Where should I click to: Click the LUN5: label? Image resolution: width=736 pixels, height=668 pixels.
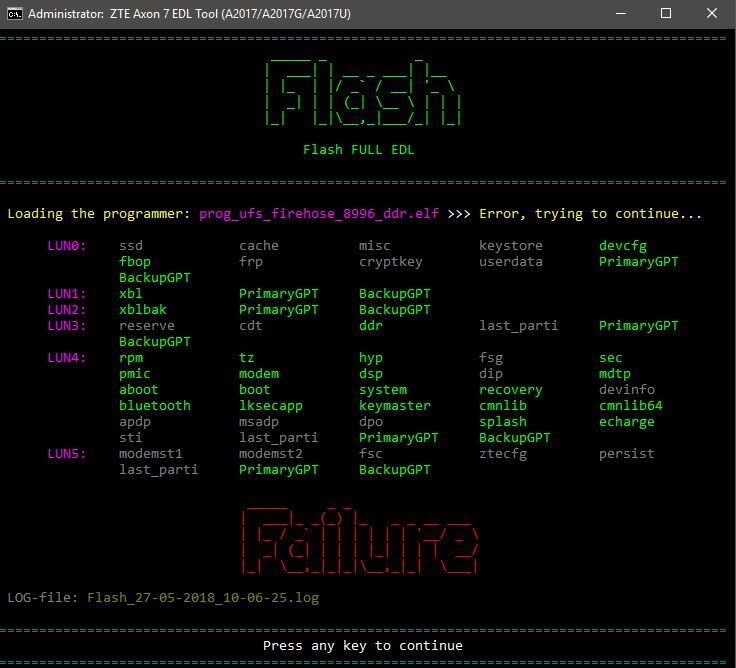[x=67, y=454]
